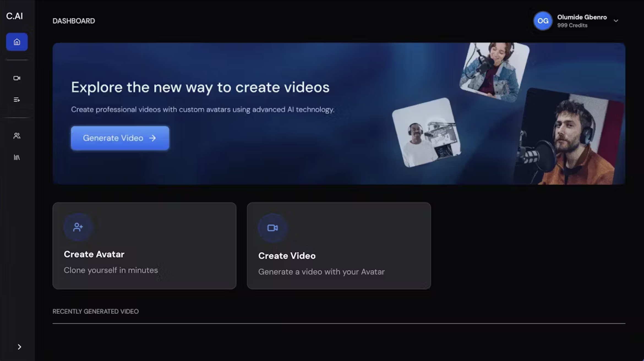Click the OG profile avatar circle
Viewport: 644px width, 361px height.
(542, 21)
